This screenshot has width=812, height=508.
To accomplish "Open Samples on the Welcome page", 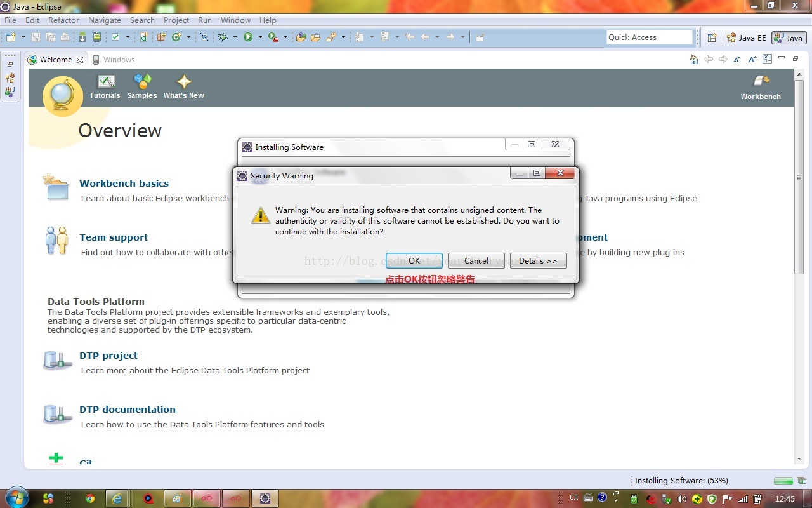I will (x=142, y=86).
